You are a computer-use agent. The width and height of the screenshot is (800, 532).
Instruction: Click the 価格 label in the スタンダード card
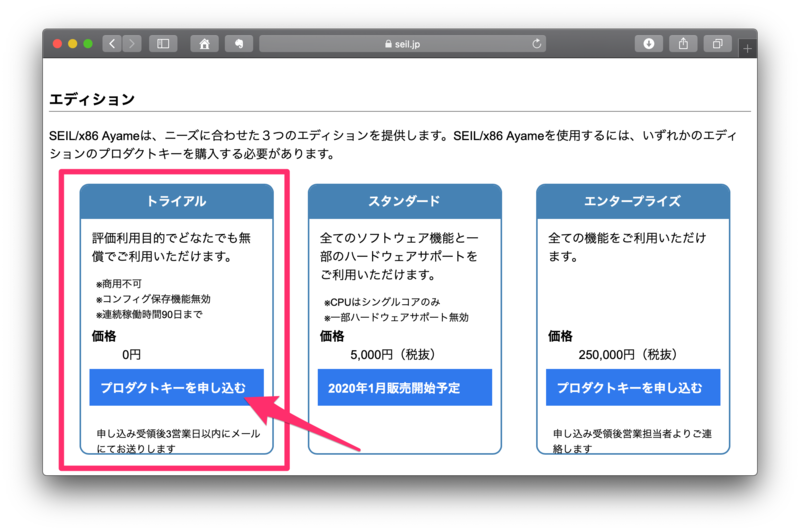click(332, 336)
